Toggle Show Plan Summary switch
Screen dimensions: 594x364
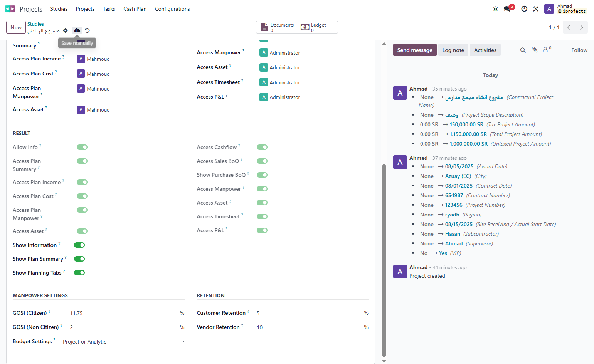click(79, 259)
